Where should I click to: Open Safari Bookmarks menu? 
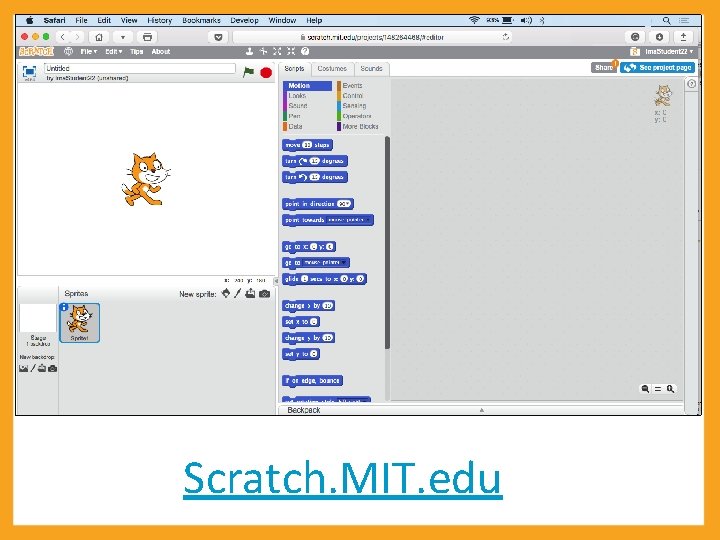coord(202,20)
